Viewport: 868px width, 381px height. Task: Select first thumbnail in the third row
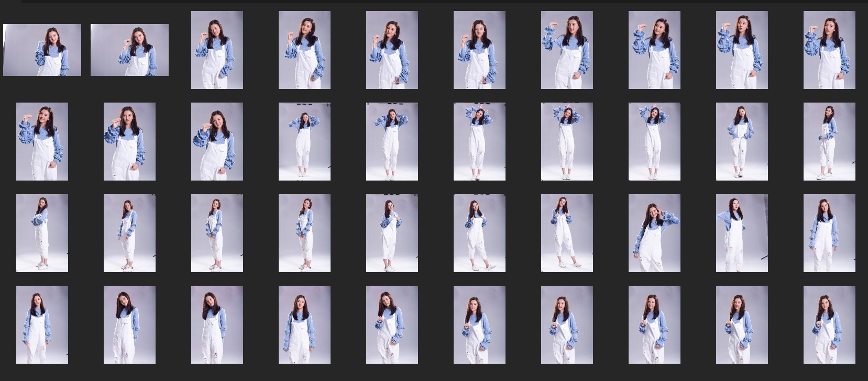[x=42, y=233]
